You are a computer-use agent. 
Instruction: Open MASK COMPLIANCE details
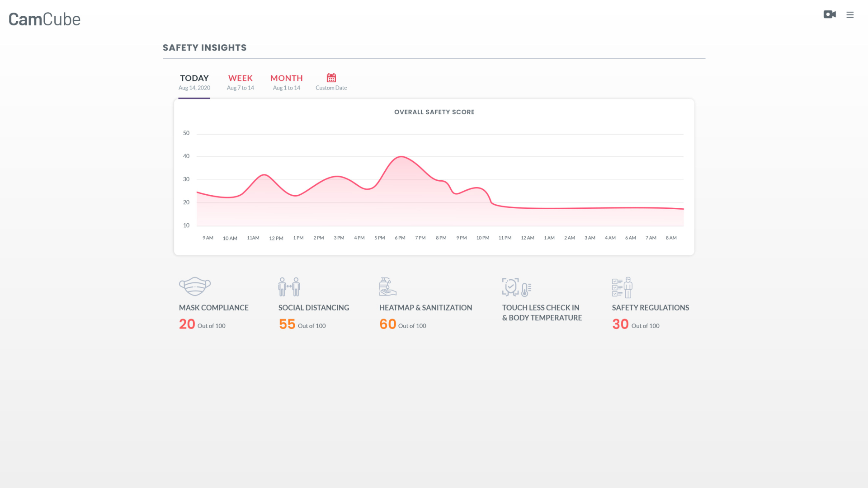pos(213,308)
